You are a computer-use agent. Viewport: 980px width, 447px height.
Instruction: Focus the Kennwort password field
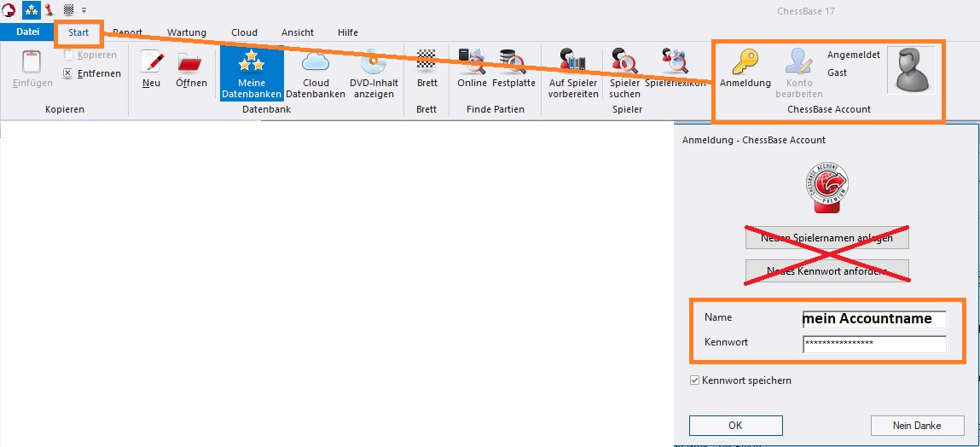click(873, 344)
